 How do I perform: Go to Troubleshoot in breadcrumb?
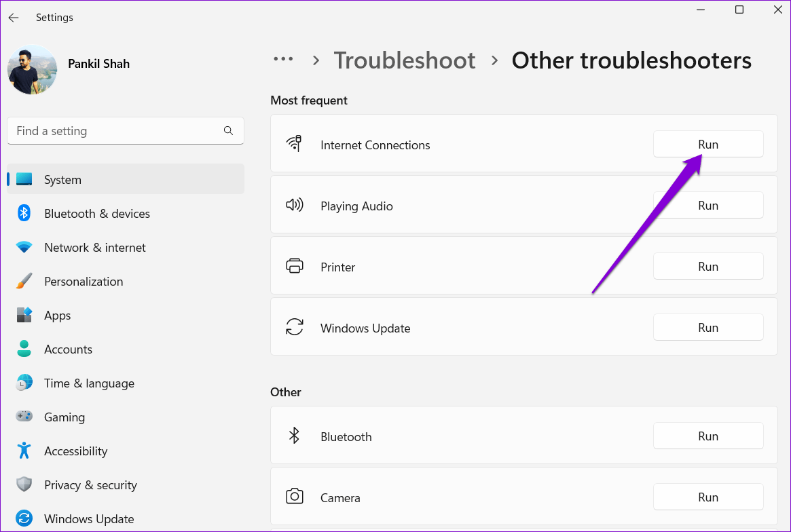[x=404, y=60]
